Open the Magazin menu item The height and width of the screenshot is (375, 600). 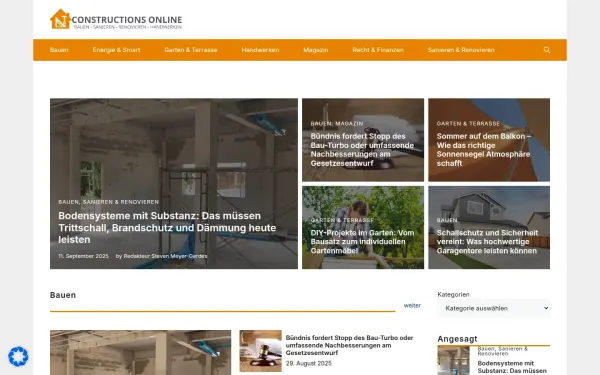pyautogui.click(x=316, y=50)
